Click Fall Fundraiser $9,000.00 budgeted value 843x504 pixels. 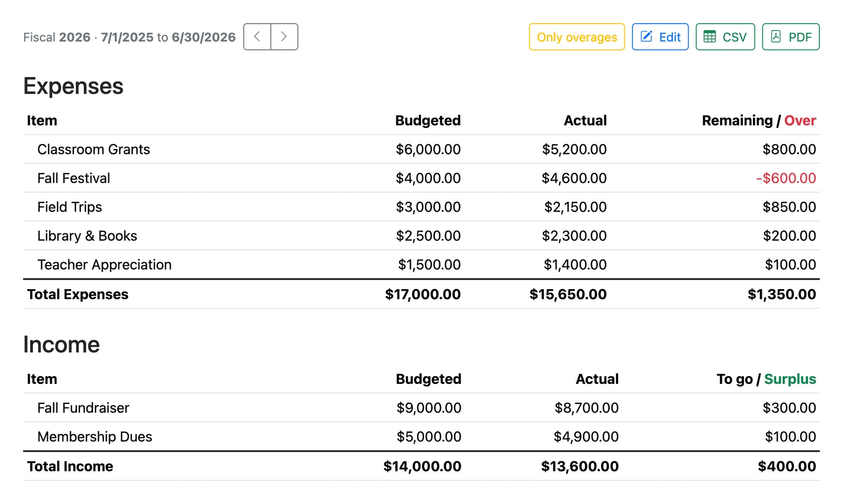point(429,408)
